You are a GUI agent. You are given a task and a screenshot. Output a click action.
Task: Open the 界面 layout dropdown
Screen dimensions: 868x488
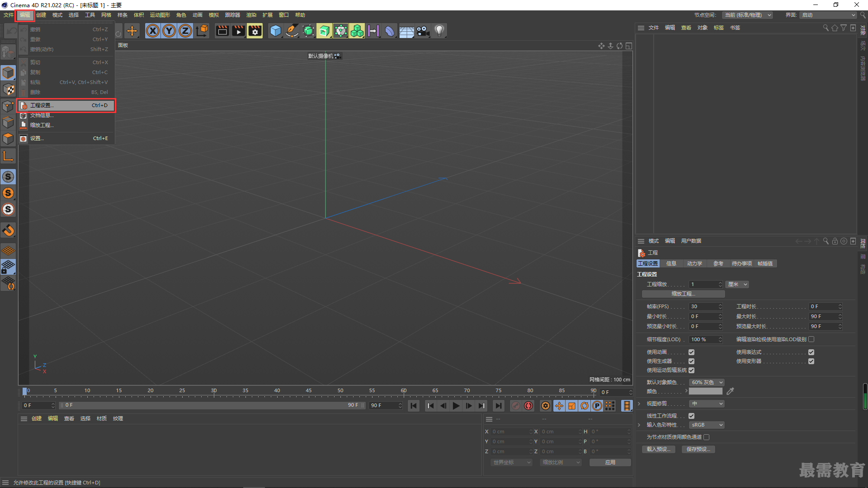[x=828, y=15]
